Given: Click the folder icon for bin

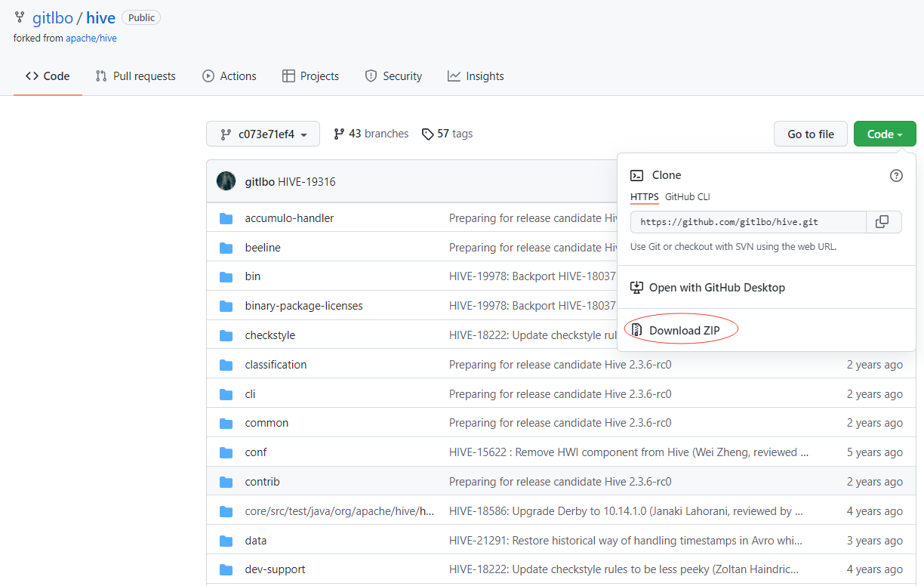Looking at the screenshot, I should [x=226, y=276].
